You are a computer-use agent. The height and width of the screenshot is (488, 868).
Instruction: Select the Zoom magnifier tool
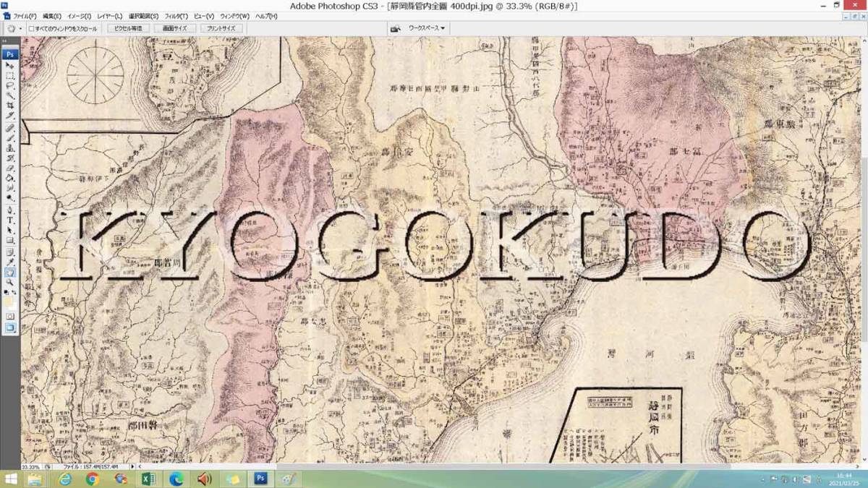click(x=10, y=283)
